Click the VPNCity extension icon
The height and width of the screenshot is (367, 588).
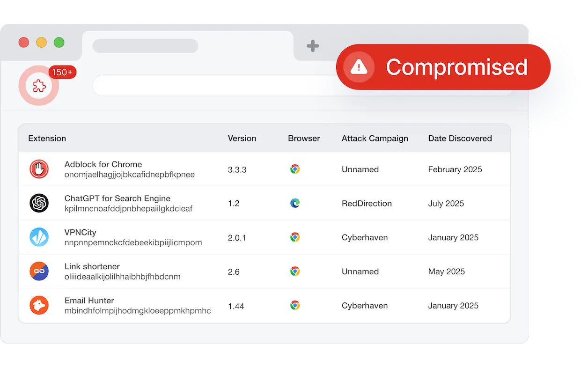coord(39,237)
